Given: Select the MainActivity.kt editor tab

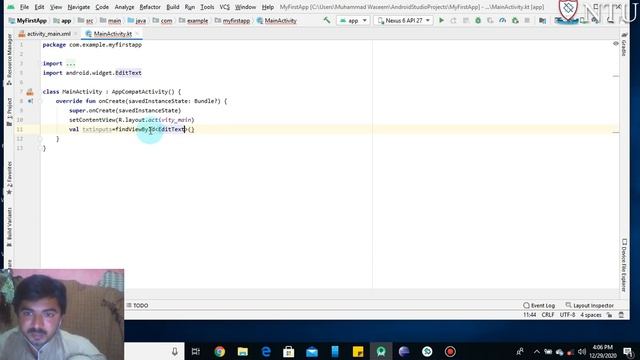Looking at the screenshot, I should pos(113,33).
